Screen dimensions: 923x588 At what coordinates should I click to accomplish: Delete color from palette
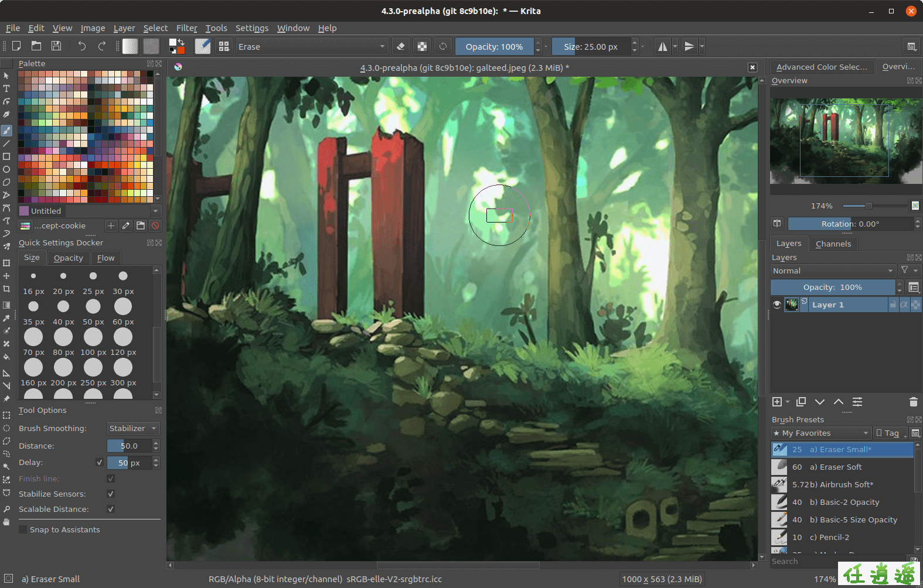pyautogui.click(x=155, y=225)
